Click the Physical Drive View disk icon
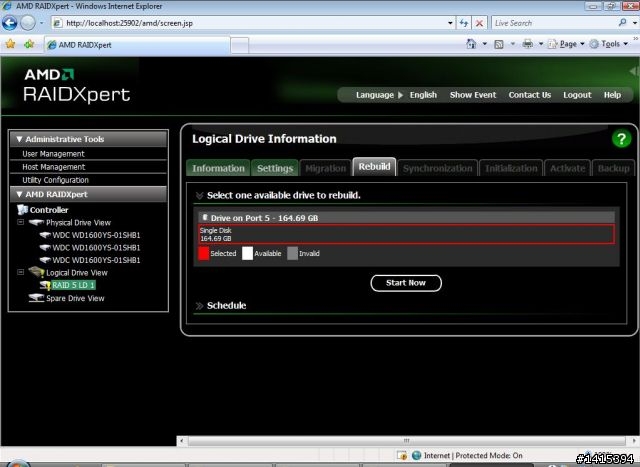Image resolution: width=640 pixels, height=467 pixels. coord(36,222)
